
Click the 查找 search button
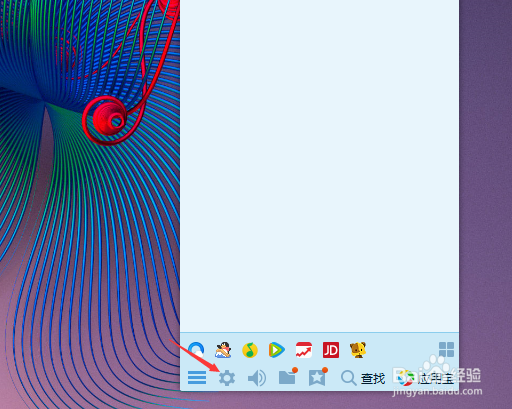coord(363,378)
